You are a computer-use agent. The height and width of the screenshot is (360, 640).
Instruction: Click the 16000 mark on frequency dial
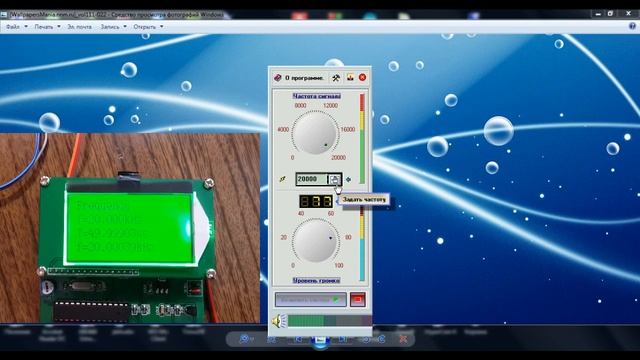347,129
